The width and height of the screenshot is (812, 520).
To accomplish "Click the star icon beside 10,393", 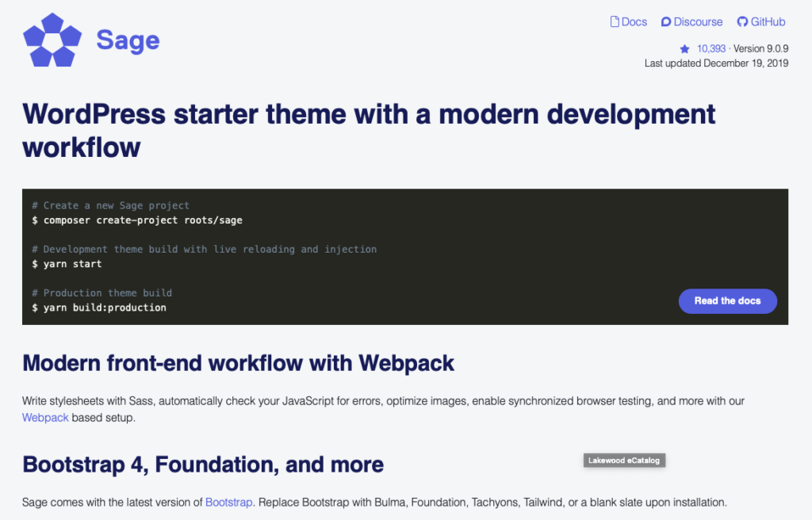I will pos(684,48).
